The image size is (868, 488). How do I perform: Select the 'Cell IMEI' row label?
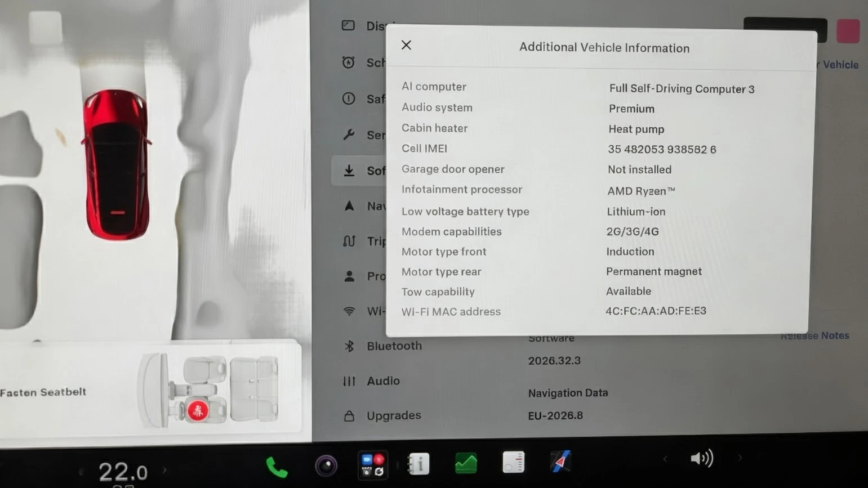pos(424,149)
